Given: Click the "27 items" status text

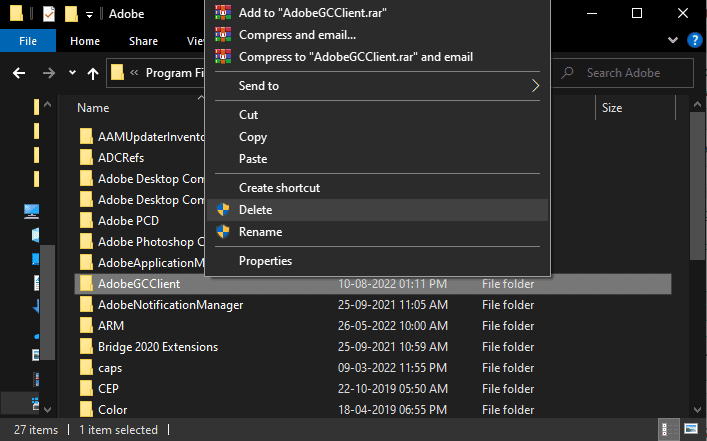Looking at the screenshot, I should point(36,430).
